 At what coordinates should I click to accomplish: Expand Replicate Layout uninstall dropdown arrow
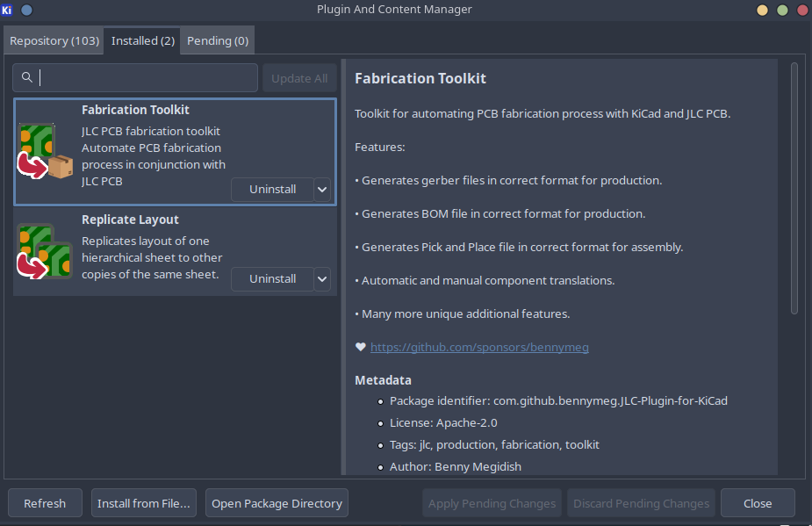click(322, 278)
